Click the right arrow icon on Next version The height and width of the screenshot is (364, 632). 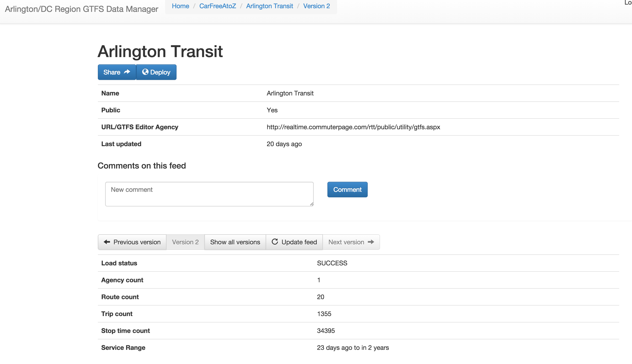tap(371, 242)
